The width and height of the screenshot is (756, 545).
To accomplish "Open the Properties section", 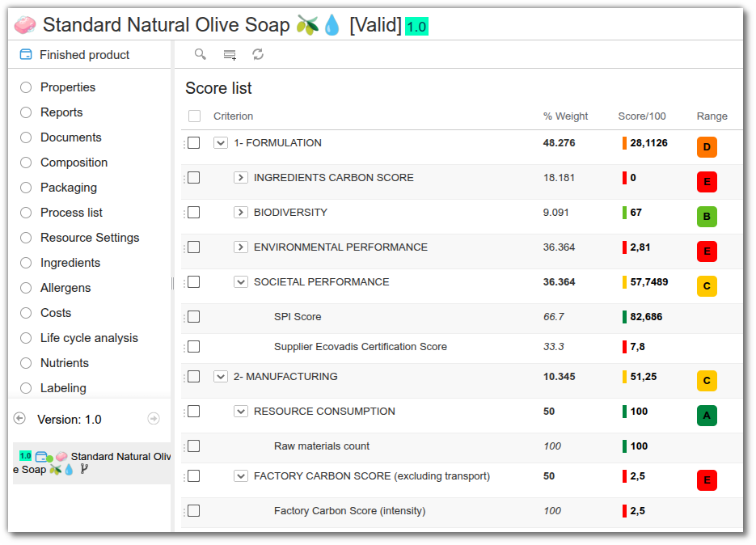I will click(x=68, y=87).
